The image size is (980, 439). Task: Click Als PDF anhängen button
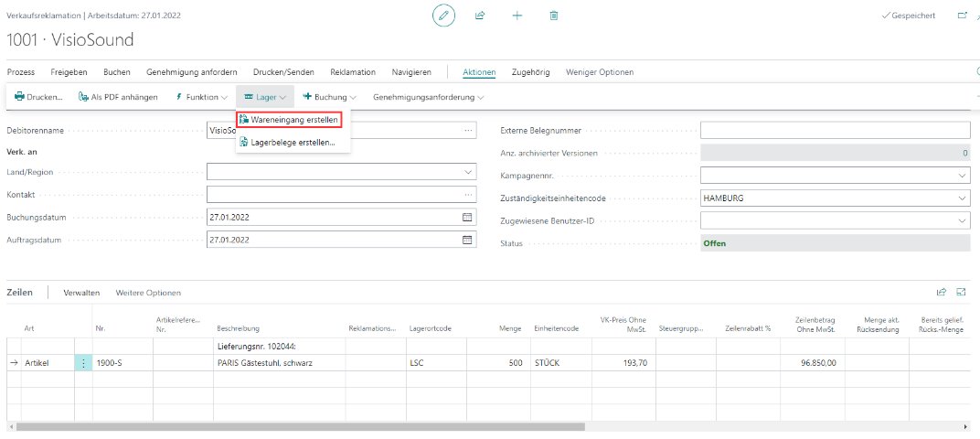[x=118, y=96]
